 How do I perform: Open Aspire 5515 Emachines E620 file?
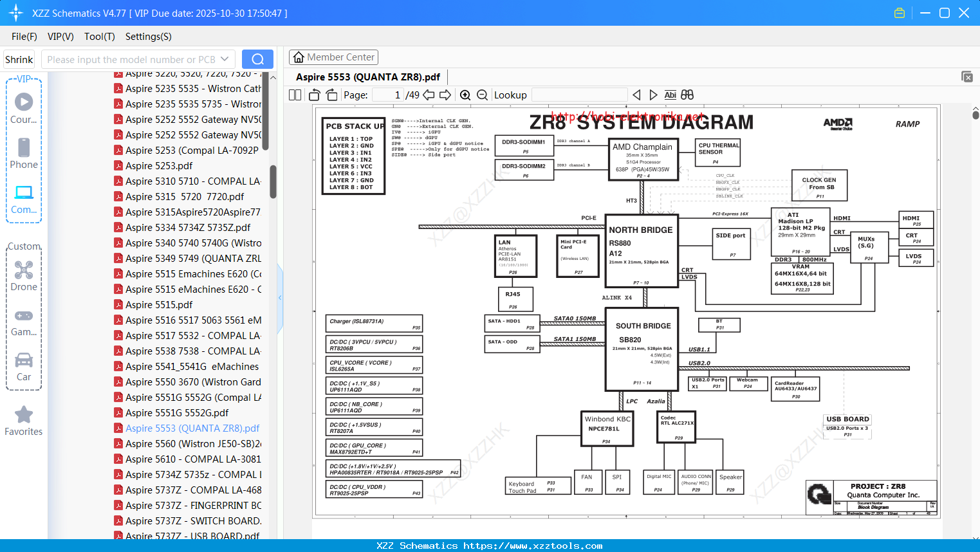point(188,274)
